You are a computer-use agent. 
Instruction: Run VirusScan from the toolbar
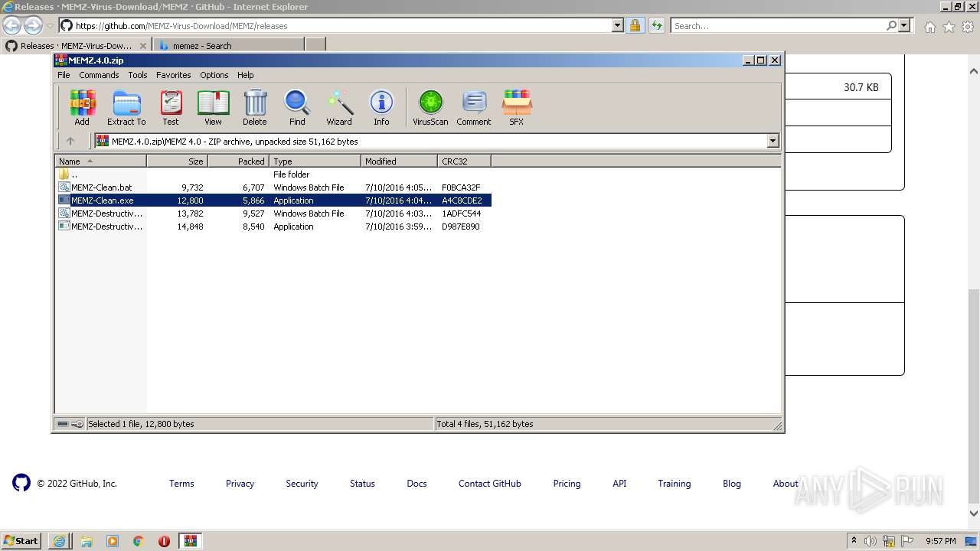click(x=430, y=107)
